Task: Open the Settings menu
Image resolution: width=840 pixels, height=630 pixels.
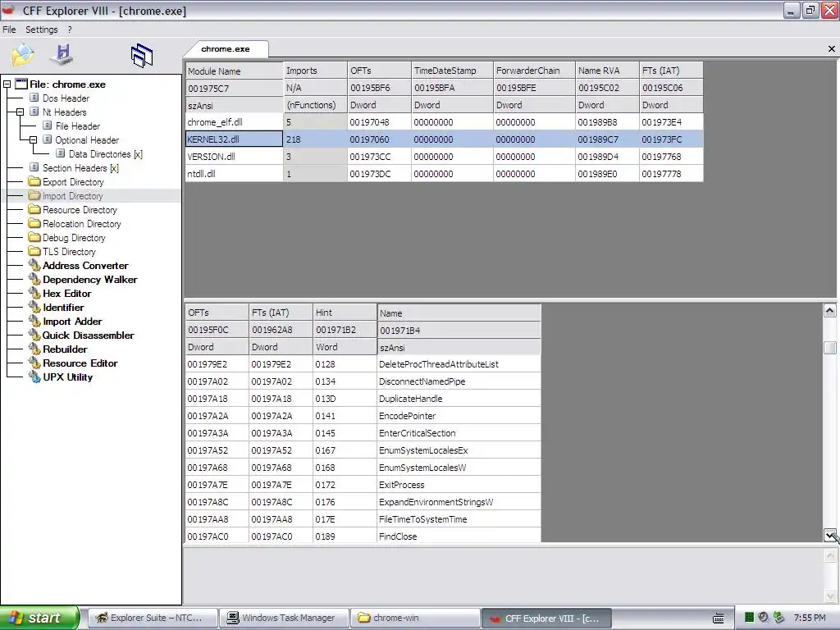Action: (x=41, y=30)
